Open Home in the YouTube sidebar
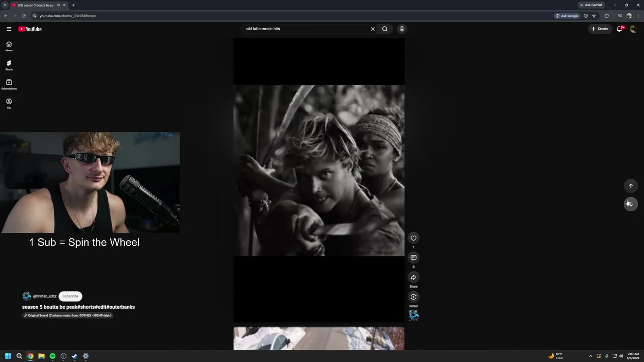 9,46
